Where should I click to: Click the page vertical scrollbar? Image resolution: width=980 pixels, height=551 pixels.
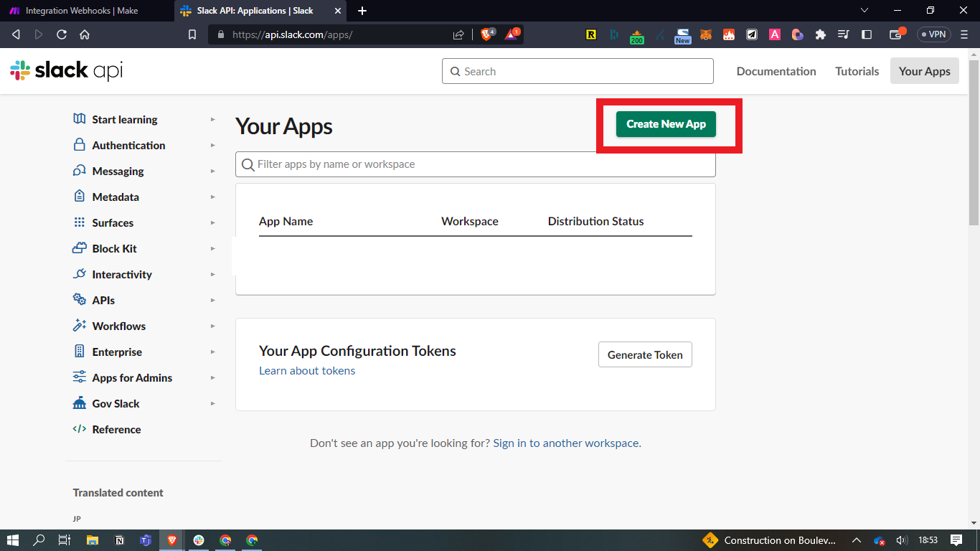point(974,143)
